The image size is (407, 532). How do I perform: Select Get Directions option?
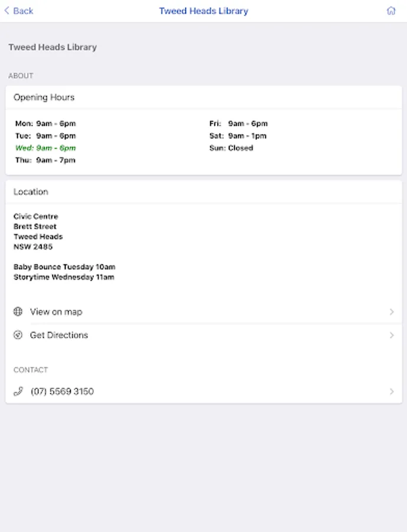click(x=203, y=335)
